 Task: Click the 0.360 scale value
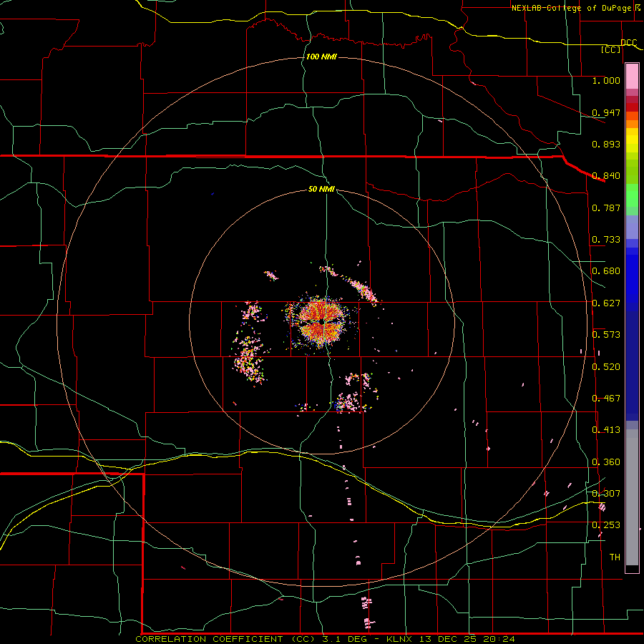(x=606, y=462)
